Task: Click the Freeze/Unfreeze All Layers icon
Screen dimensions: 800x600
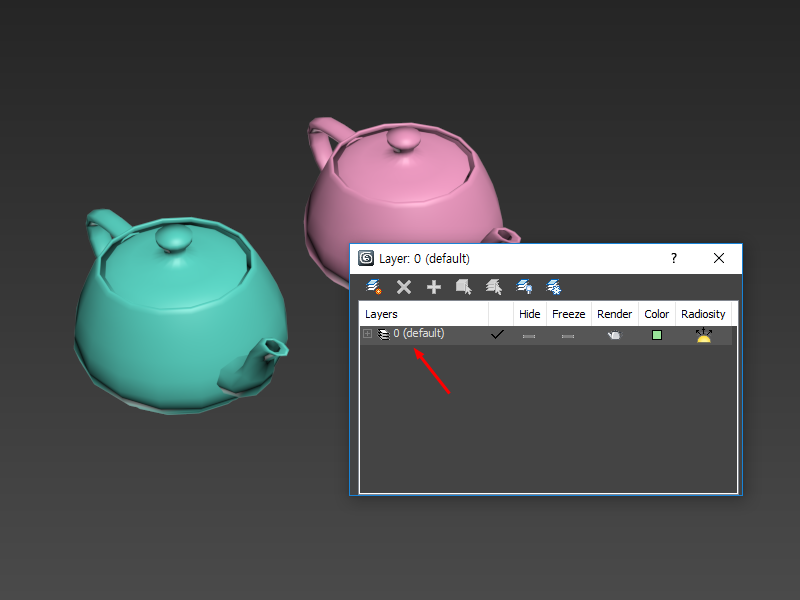Action: click(554, 287)
